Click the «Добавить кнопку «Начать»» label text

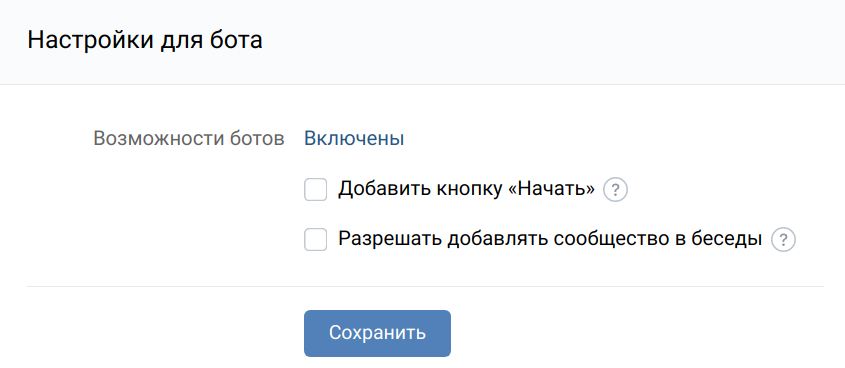pyautogui.click(x=467, y=190)
